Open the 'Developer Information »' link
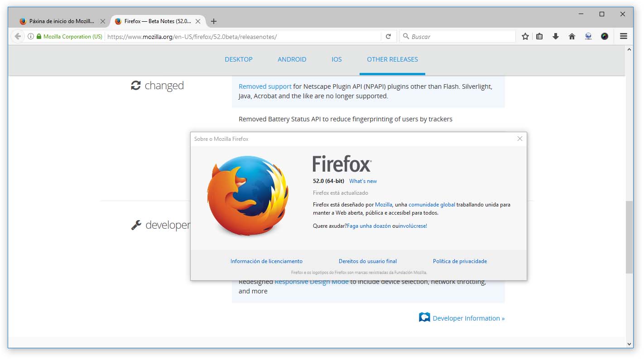 tap(468, 318)
